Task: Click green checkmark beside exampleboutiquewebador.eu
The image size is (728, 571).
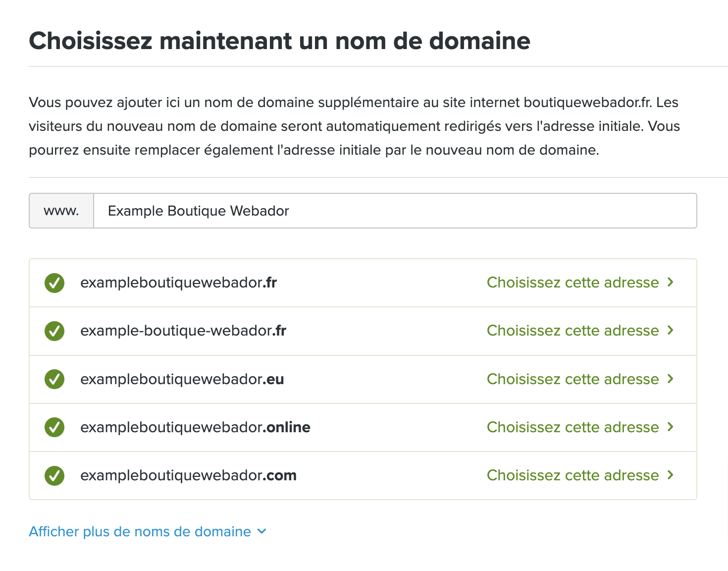Action: (x=54, y=380)
